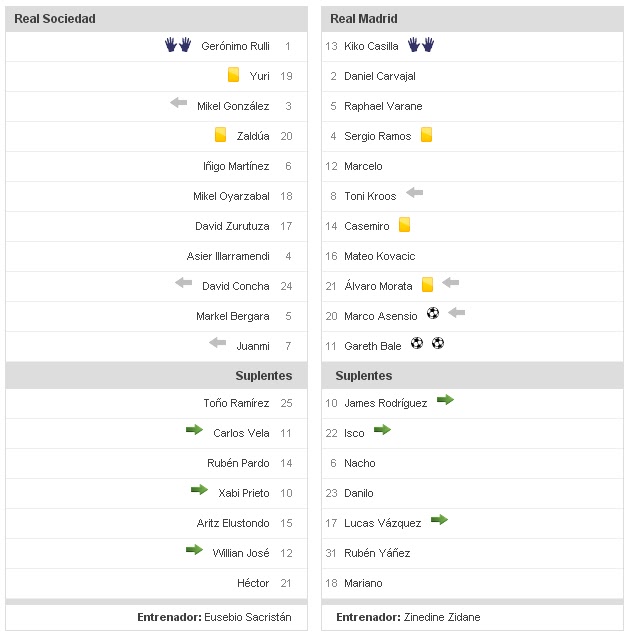
Task: Click the yellow card beside Zaldúa
Action: (221, 135)
